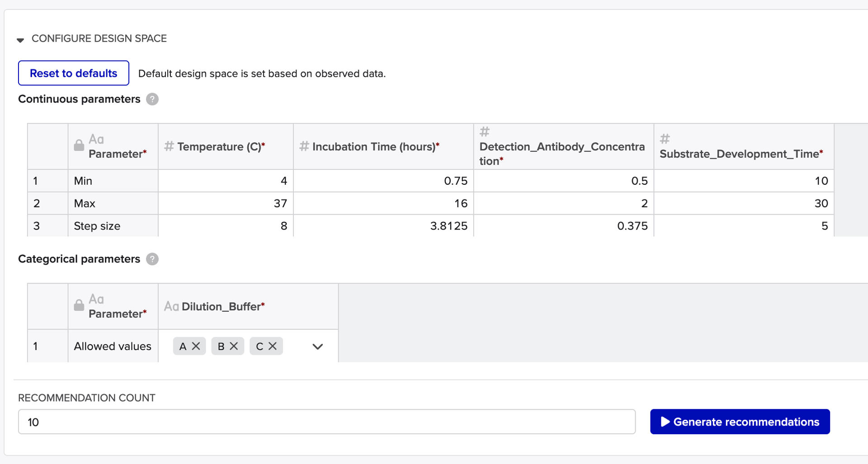
Task: Select the Incubation Time Max cell
Action: (x=383, y=203)
